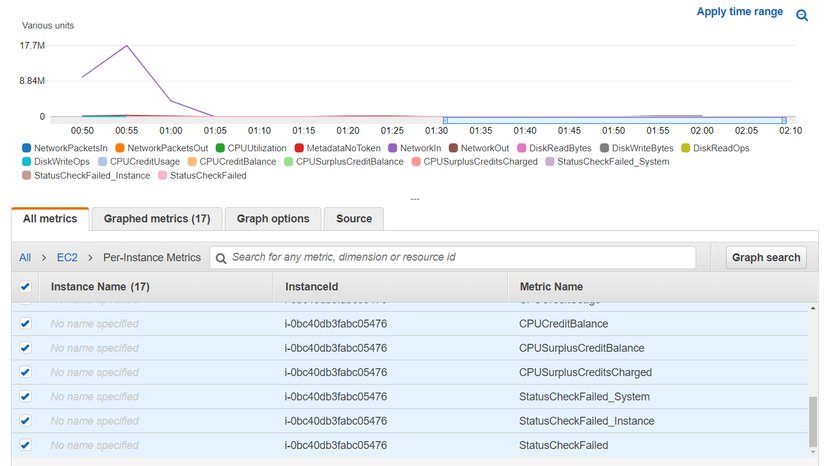The width and height of the screenshot is (825, 466).
Task: Click the DiskReadOps legend swatch
Action: pyautogui.click(x=686, y=148)
